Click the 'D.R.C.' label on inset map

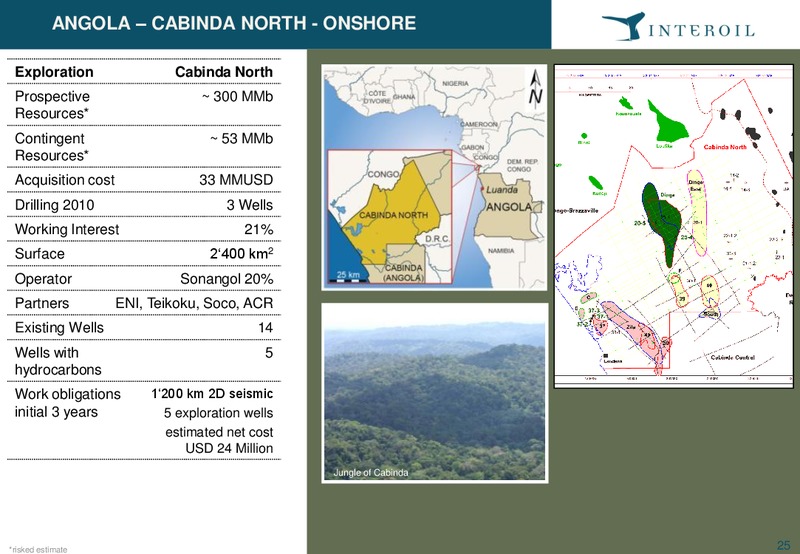[x=437, y=239]
